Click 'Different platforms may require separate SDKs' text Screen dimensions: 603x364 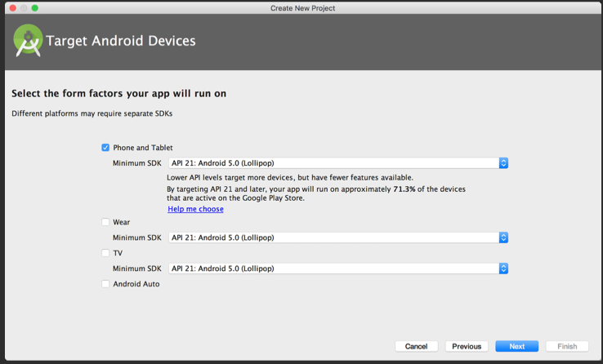(92, 113)
